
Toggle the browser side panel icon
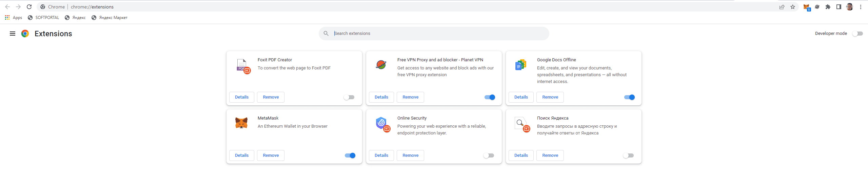(x=839, y=7)
